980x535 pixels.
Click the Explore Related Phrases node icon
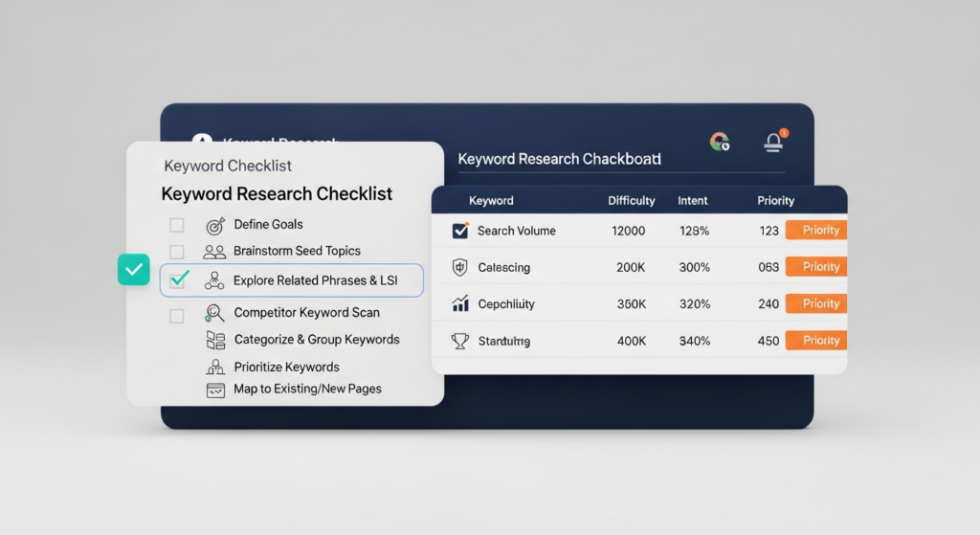[214, 280]
